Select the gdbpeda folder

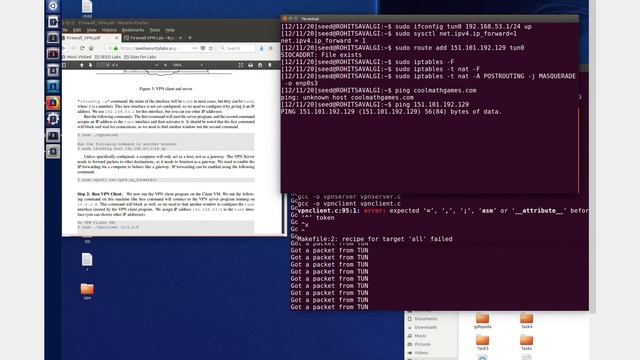click(482, 321)
